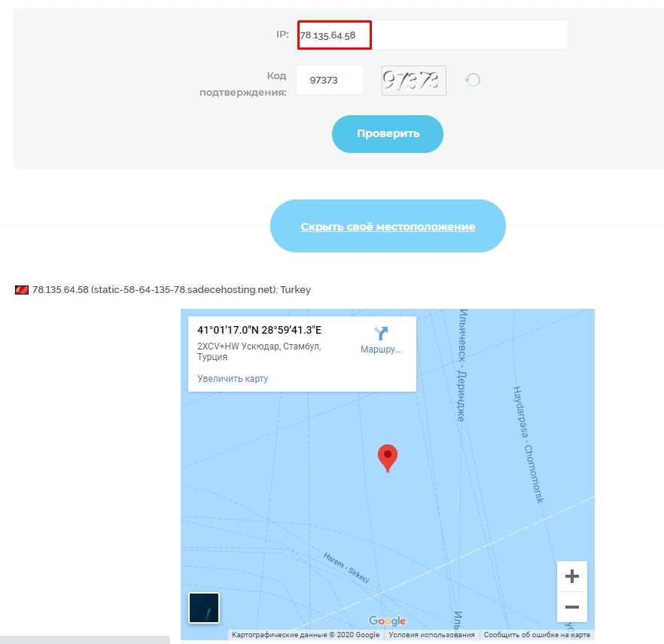Click the result text 78.135.64.58 Turkey
Viewport: 664px width, 644px height.
172,290
